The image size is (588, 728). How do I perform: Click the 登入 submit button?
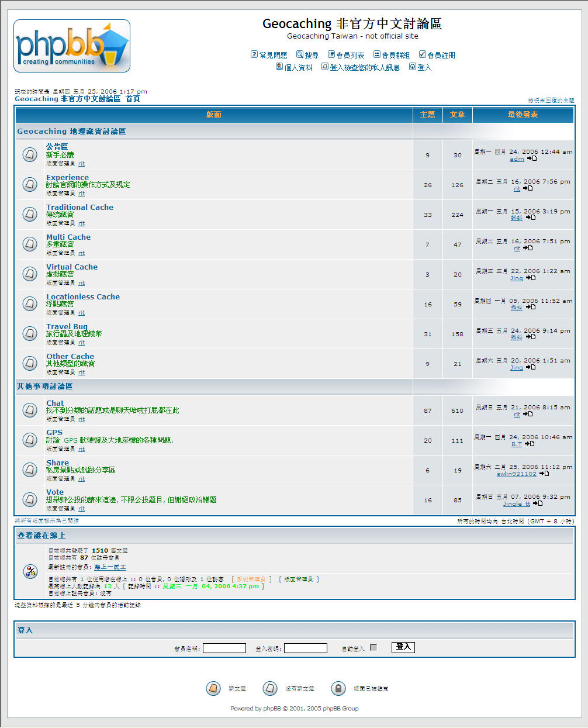coord(403,647)
